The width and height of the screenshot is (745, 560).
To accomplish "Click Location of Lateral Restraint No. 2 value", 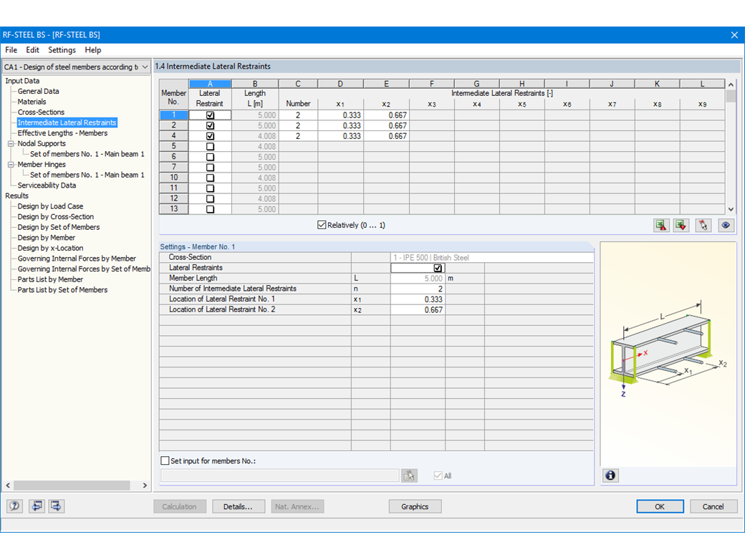I will click(418, 309).
